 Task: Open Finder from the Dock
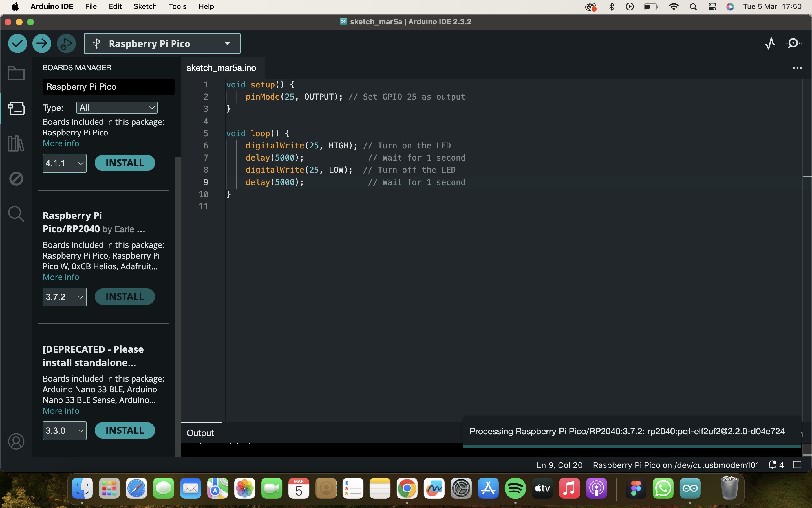82,488
